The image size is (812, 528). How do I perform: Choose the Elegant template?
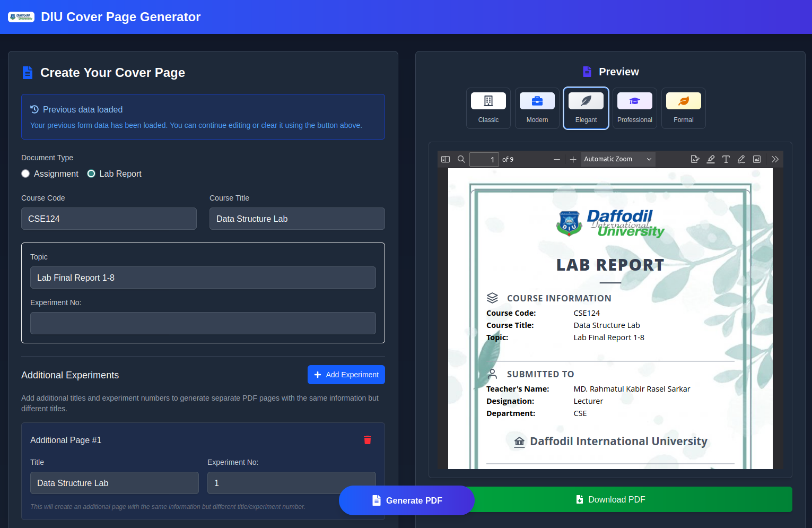click(x=586, y=108)
